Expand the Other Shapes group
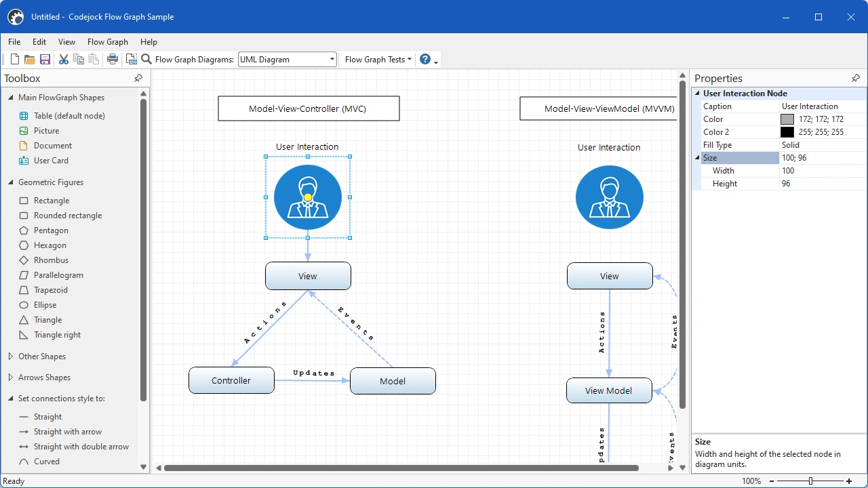Viewport: 868px width, 488px height. (x=11, y=357)
